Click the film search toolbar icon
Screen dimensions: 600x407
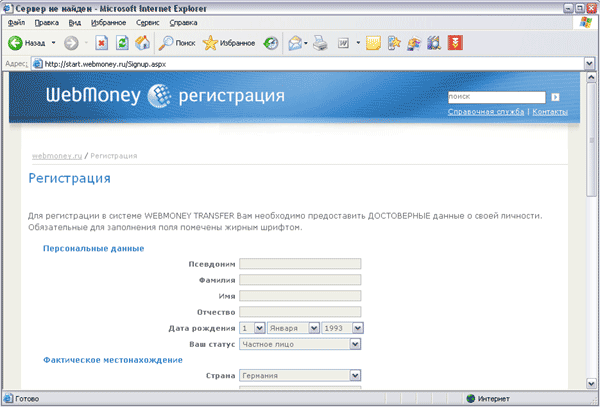[434, 43]
